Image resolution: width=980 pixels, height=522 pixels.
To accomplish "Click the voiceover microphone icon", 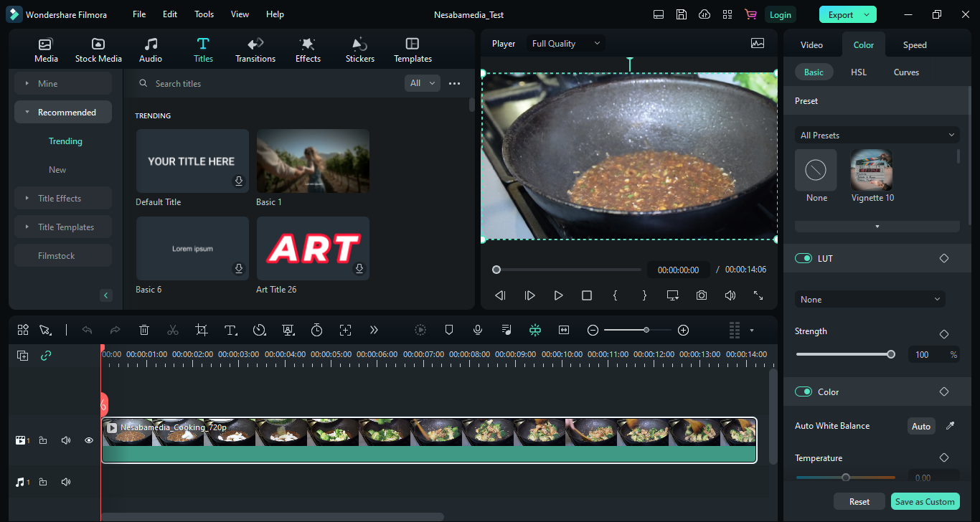I will (478, 330).
